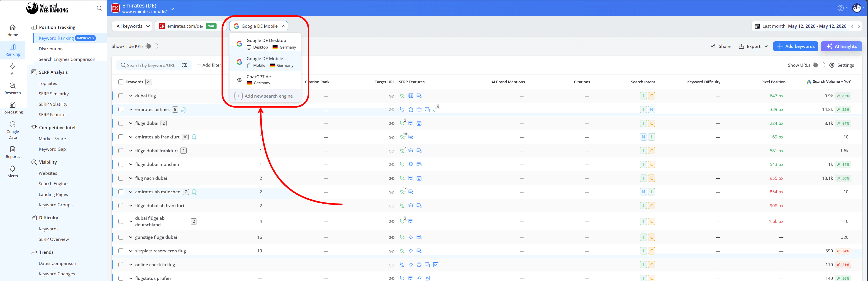Image resolution: width=868 pixels, height=281 pixels.
Task: Check the dubai flug row checkbox
Action: coord(121,96)
